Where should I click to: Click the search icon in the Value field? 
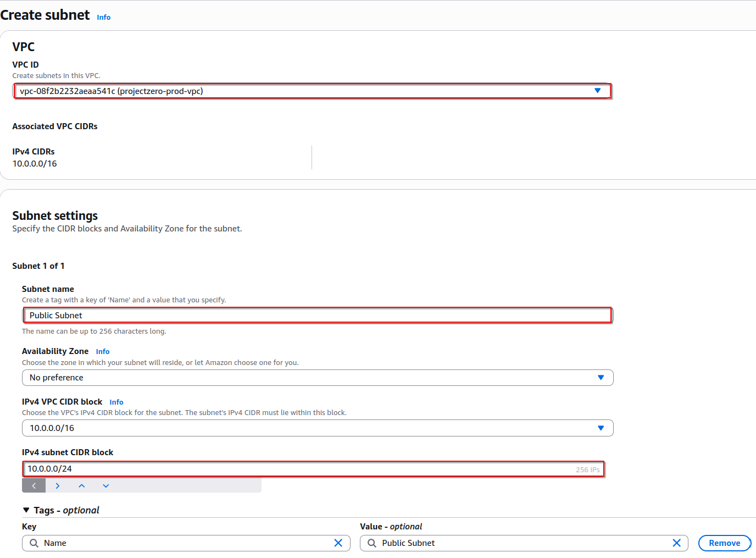click(372, 543)
